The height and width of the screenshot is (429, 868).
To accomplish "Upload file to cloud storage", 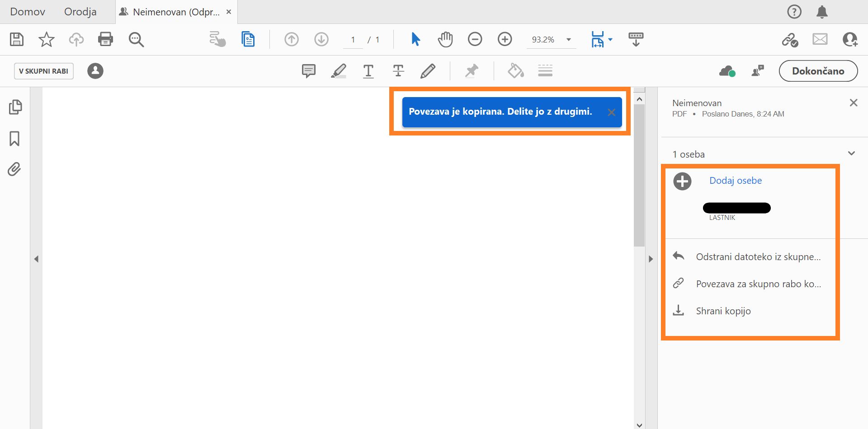I will [76, 39].
